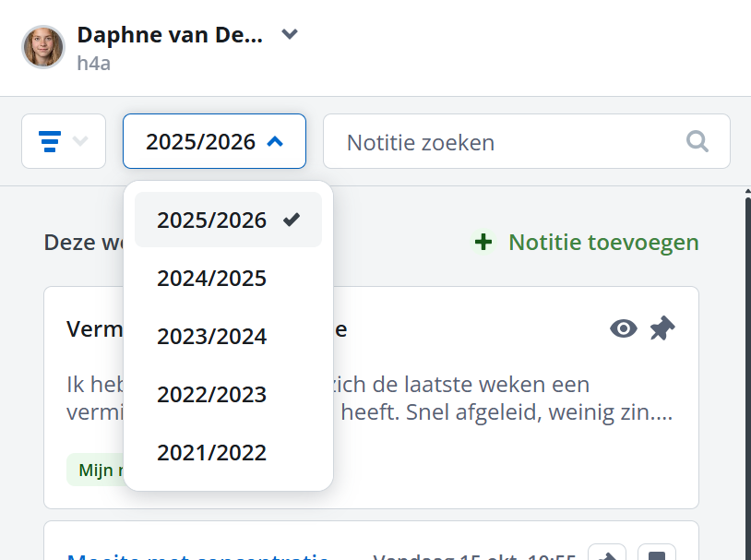The image size is (751, 560).
Task: Toggle the pin icon on the note
Action: 662,328
